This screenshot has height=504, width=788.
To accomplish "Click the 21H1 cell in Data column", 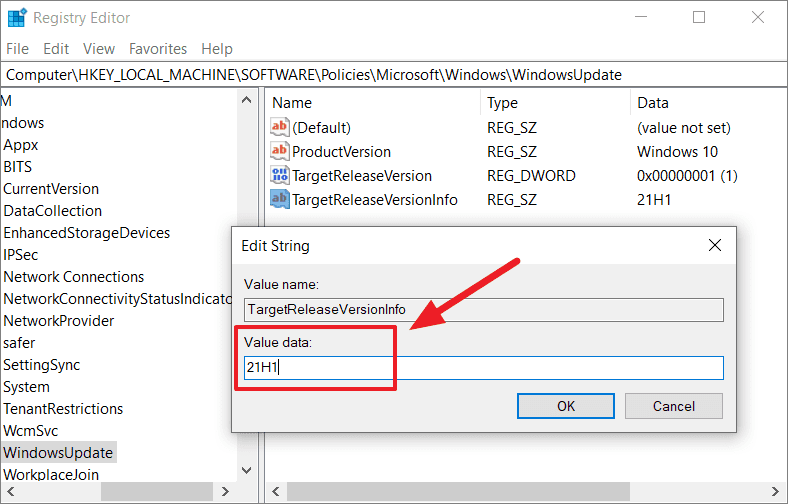I will click(654, 200).
